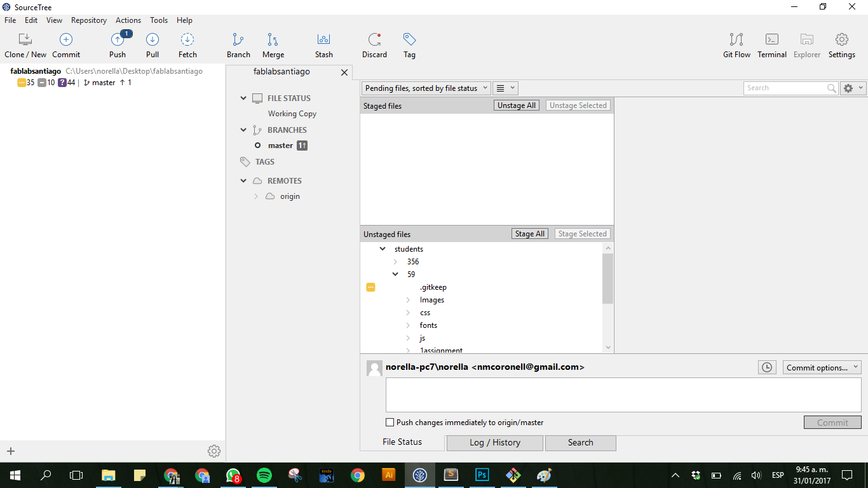Click the gear icon below repository list
The image size is (868, 488).
214,451
